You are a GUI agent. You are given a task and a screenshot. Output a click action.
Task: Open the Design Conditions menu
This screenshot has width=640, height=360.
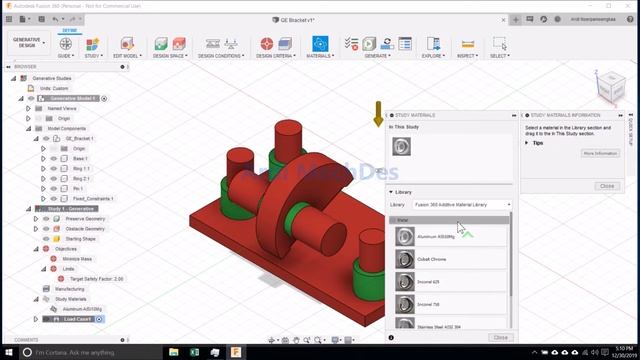tap(221, 56)
